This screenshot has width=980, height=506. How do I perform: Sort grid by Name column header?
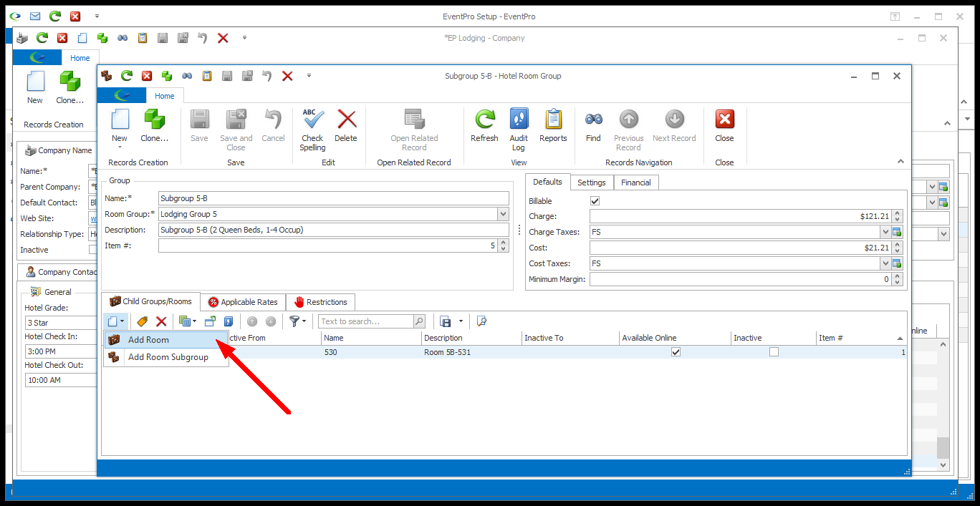371,338
